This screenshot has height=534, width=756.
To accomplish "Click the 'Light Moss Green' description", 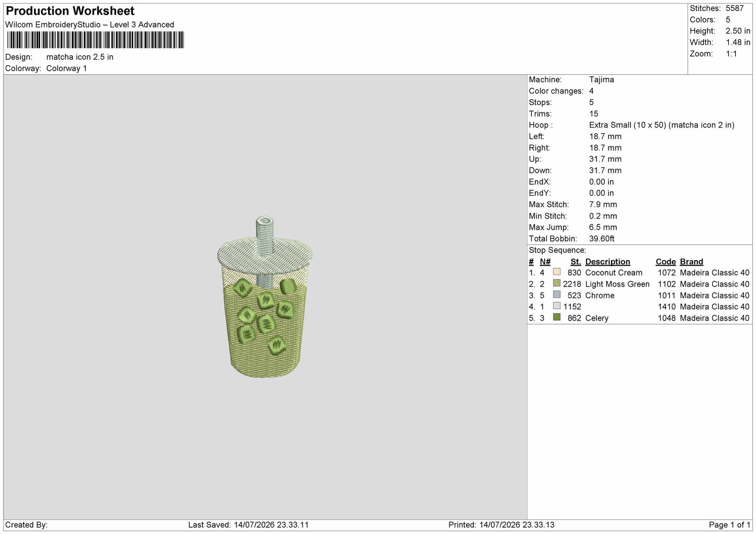I will (617, 284).
